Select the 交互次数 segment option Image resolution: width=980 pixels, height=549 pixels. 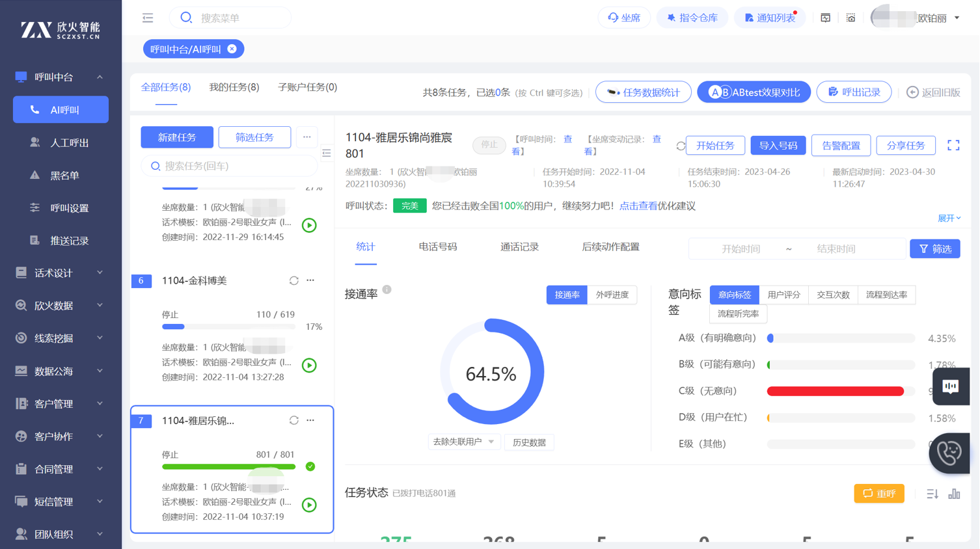click(833, 295)
